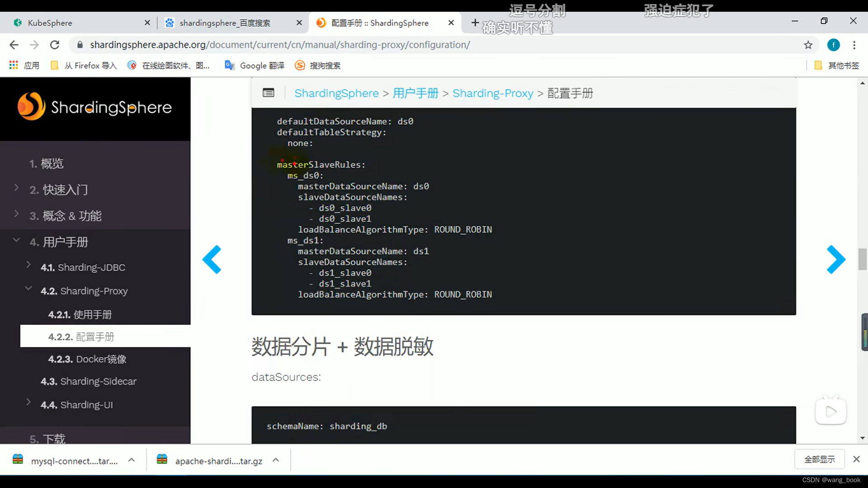Toggle the table of contents icon
The width and height of the screenshot is (868, 488).
[x=268, y=93]
